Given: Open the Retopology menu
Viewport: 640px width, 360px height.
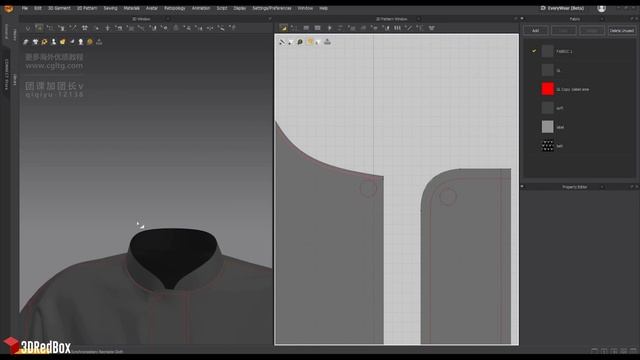Looking at the screenshot, I should pyautogui.click(x=175, y=8).
